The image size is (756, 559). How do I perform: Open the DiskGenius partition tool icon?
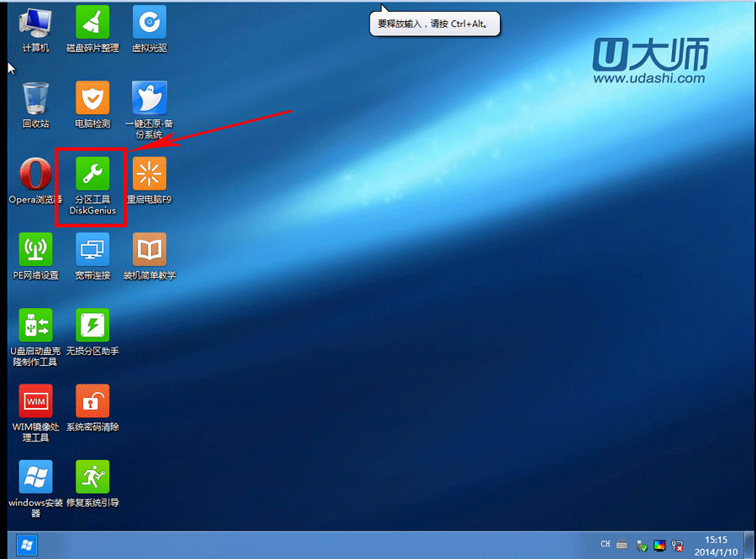pos(92,174)
